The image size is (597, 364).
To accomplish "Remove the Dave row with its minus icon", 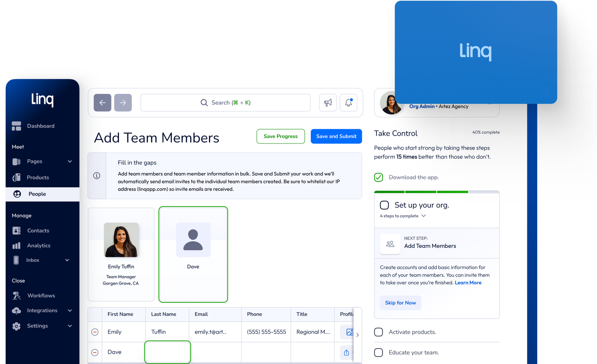I will tap(95, 352).
